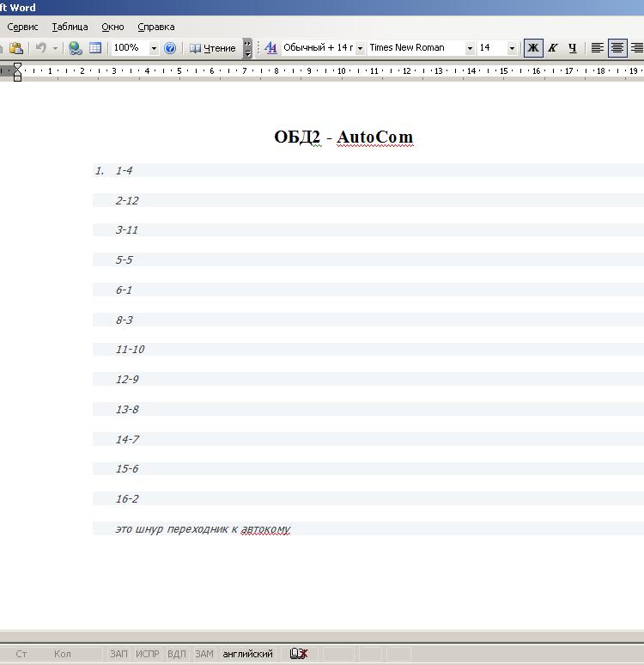The width and height of the screenshot is (644, 665).
Task: Click the ОБД2 - AutoCom heading
Action: coord(343,137)
